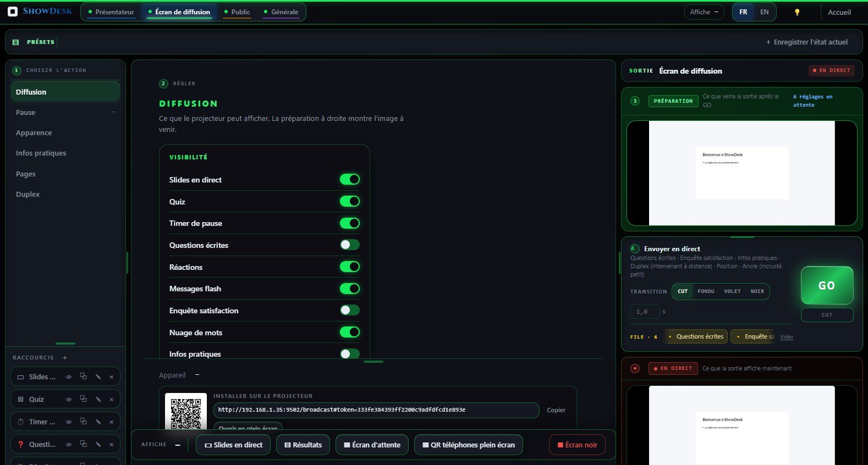Click the slide icon of the Slides shortcut
Image resolution: width=868 pixels, height=465 pixels.
[21, 377]
